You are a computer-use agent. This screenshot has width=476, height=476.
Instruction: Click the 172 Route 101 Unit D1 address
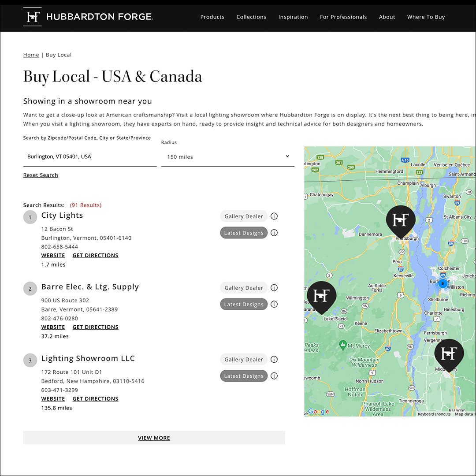(x=72, y=372)
